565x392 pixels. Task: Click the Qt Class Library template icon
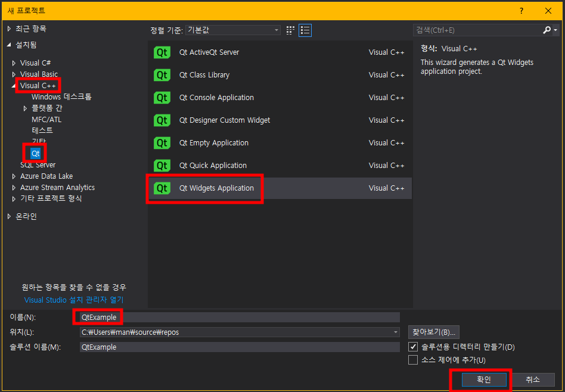click(x=162, y=75)
